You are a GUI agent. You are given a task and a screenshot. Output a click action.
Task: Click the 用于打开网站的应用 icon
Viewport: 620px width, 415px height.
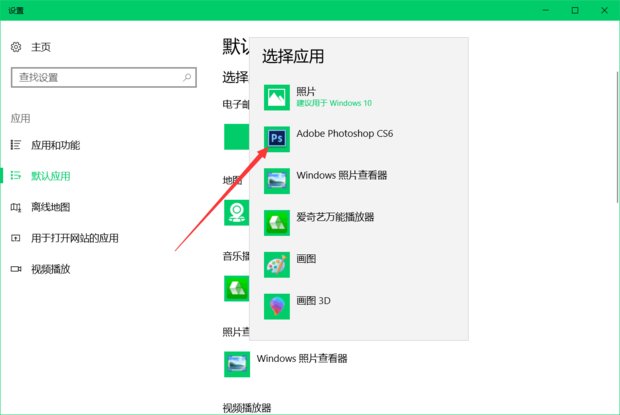[16, 238]
